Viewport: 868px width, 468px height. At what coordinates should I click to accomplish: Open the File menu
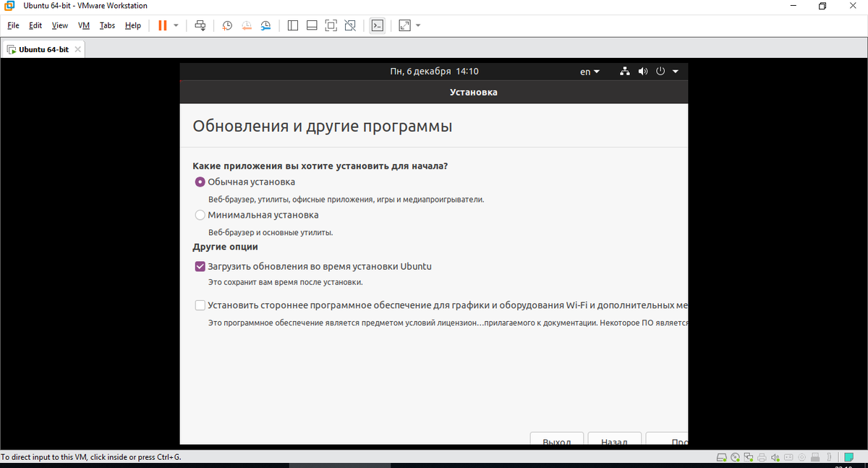tap(13, 25)
